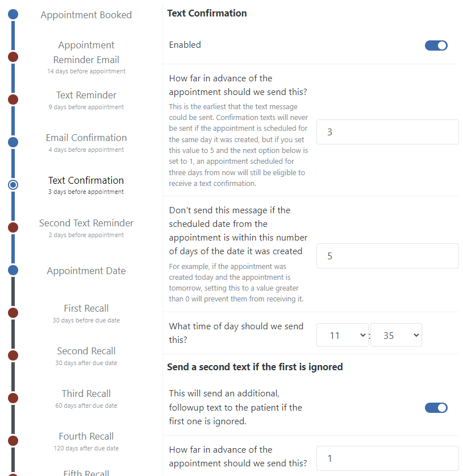Click the Text Confirmation sidebar label
The height and width of the screenshot is (476, 463).
[86, 180]
